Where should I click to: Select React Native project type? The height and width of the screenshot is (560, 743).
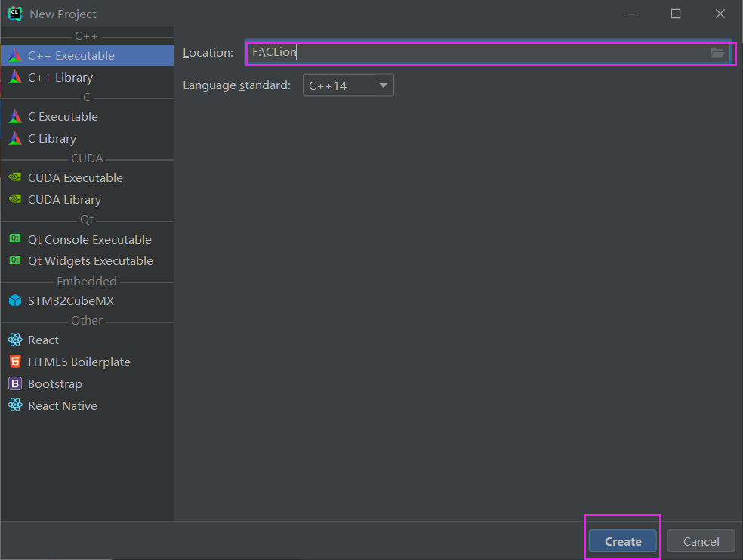tap(87, 405)
